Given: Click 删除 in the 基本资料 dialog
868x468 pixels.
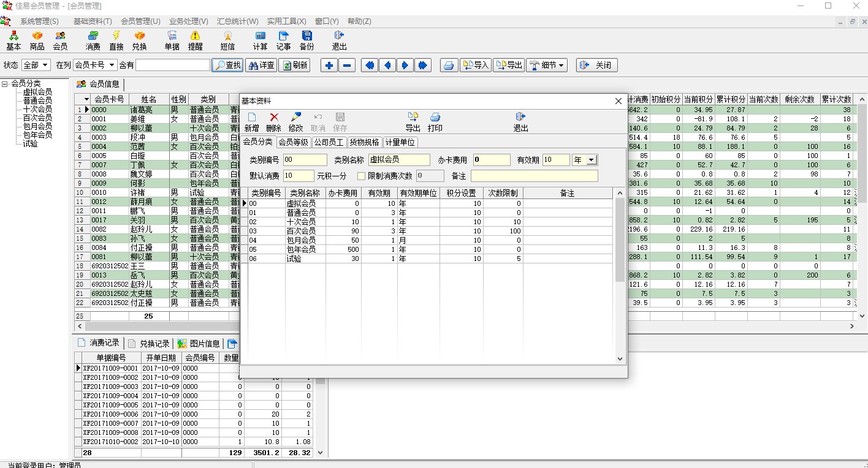Looking at the screenshot, I should (x=273, y=122).
